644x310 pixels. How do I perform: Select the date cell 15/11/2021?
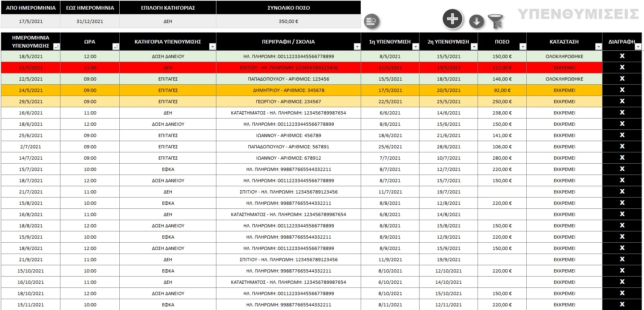pyautogui.click(x=31, y=305)
